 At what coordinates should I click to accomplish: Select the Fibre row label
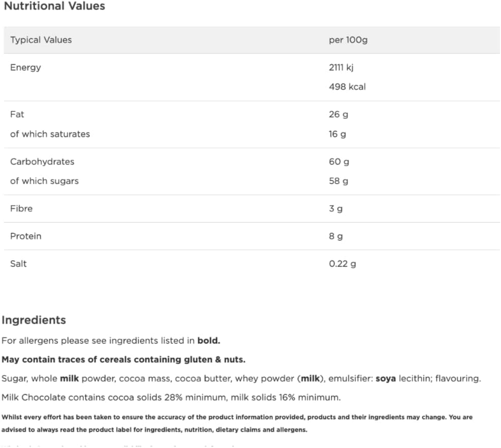pos(21,208)
